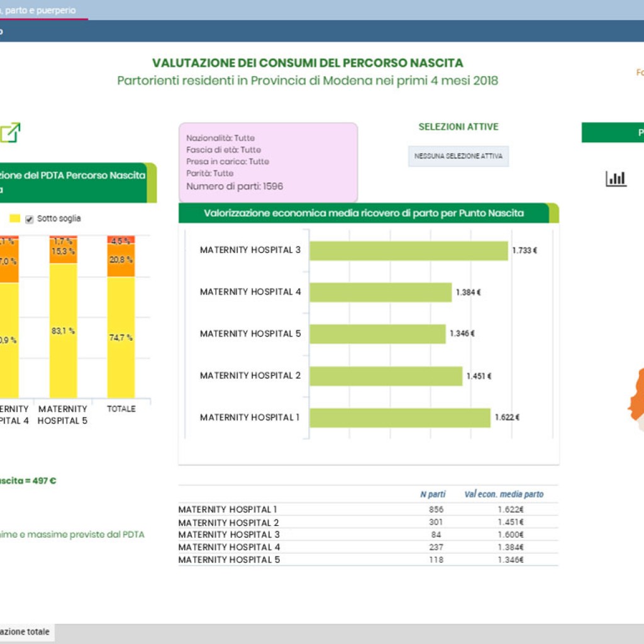Click the Maternity Hospital 5 15,3 % segment
Viewport: 644px width, 644px height.
(64, 251)
